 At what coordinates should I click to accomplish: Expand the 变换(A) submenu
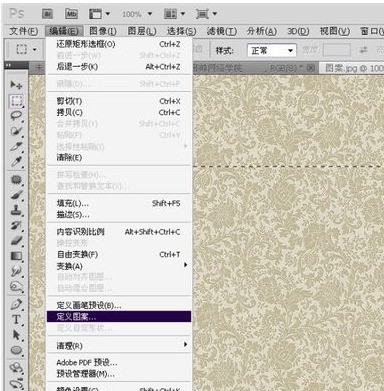click(119, 266)
